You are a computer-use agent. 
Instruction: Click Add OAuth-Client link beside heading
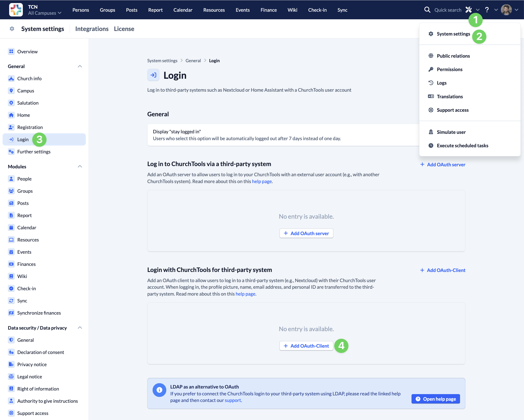coord(443,270)
